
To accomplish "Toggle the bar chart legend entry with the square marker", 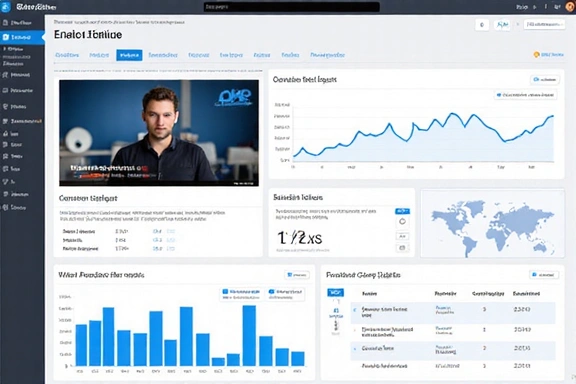I will point(241,294).
